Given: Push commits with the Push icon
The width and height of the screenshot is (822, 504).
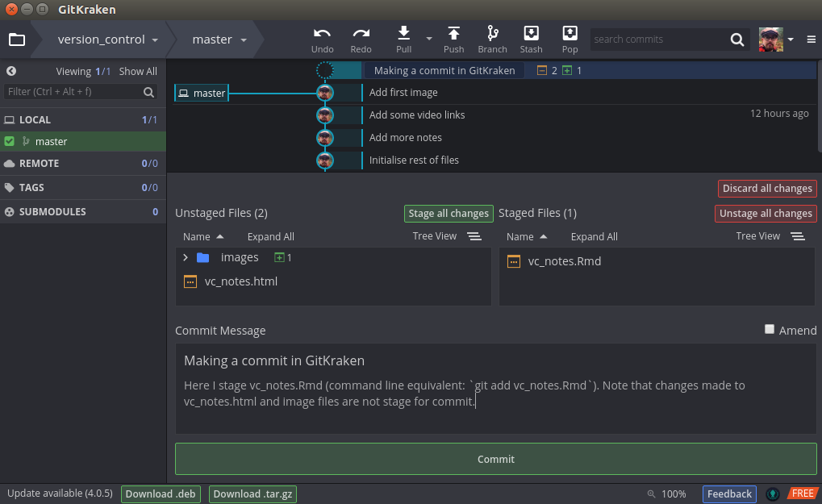Looking at the screenshot, I should [x=453, y=33].
